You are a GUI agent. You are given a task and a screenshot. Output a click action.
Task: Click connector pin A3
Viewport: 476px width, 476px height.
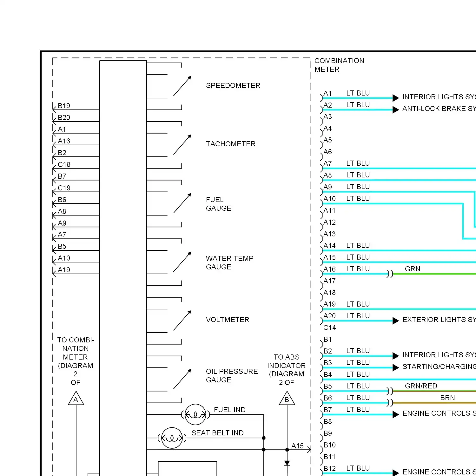pos(327,117)
